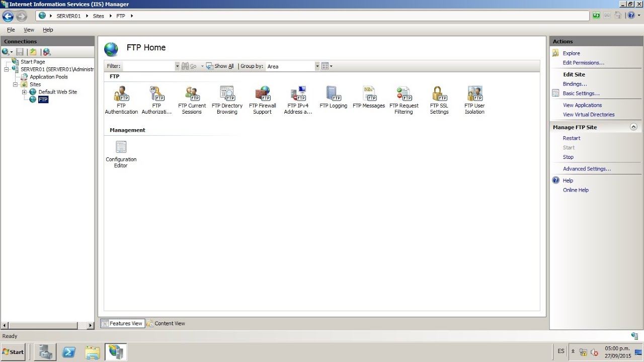Open FTP Firewall Support icon
The width and height of the screenshot is (644, 362).
pyautogui.click(x=262, y=100)
